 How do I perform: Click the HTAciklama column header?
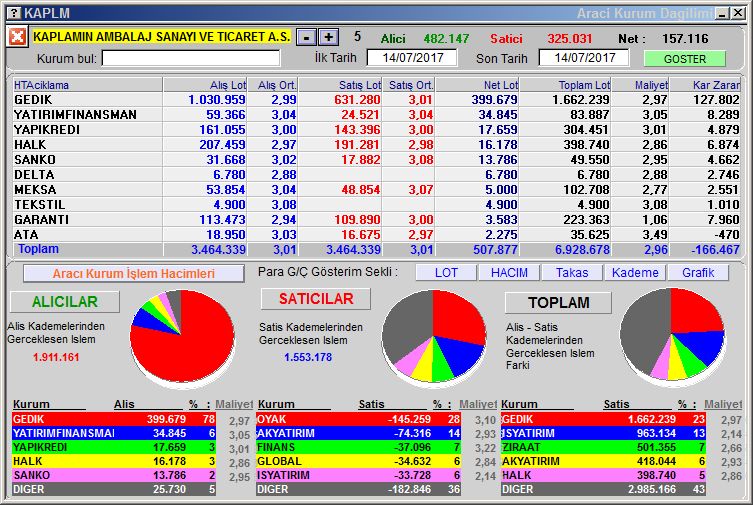coord(87,85)
